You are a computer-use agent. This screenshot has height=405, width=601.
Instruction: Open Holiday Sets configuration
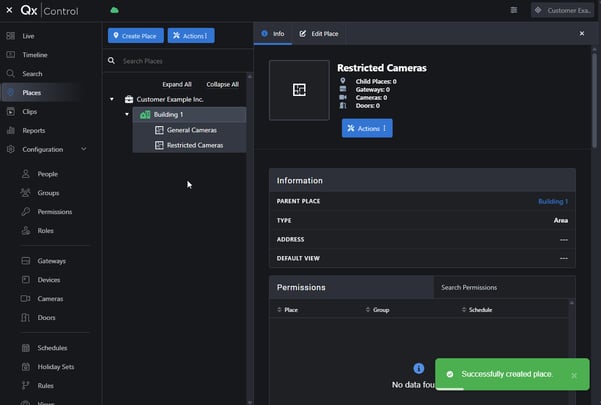(56, 367)
